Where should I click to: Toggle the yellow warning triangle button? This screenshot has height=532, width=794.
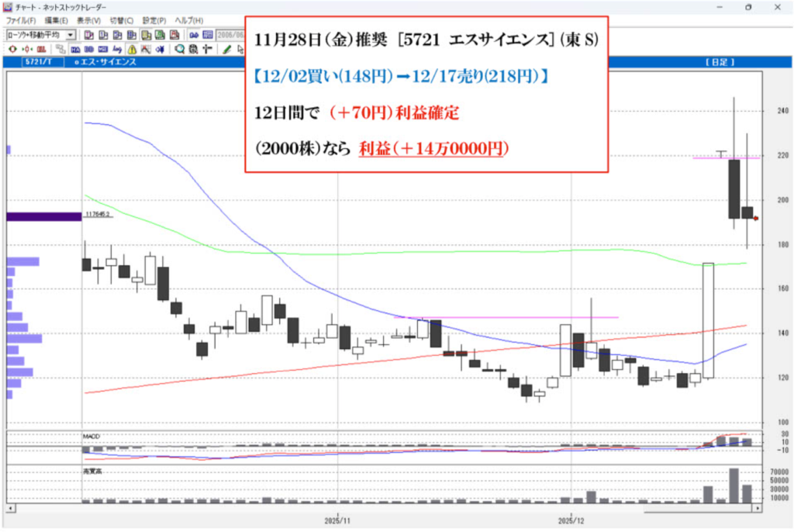[x=130, y=48]
